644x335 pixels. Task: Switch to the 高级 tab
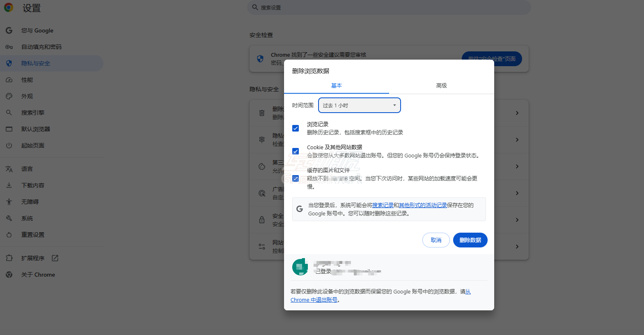coord(442,85)
